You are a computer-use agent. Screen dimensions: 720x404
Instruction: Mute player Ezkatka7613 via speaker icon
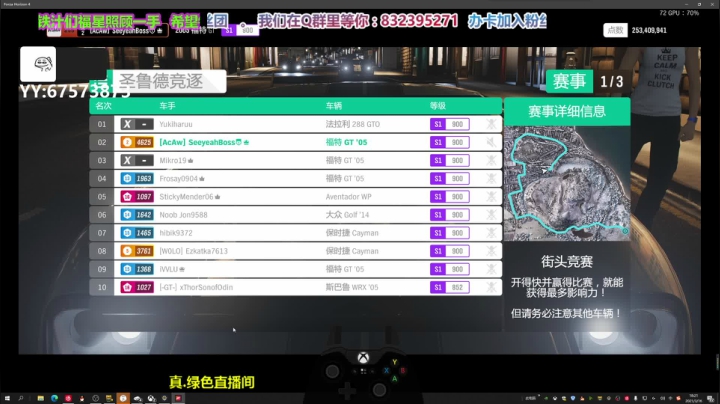click(x=491, y=251)
